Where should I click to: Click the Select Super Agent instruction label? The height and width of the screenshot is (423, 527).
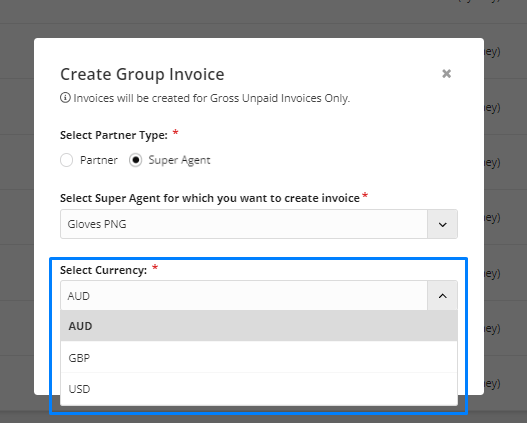(210, 198)
